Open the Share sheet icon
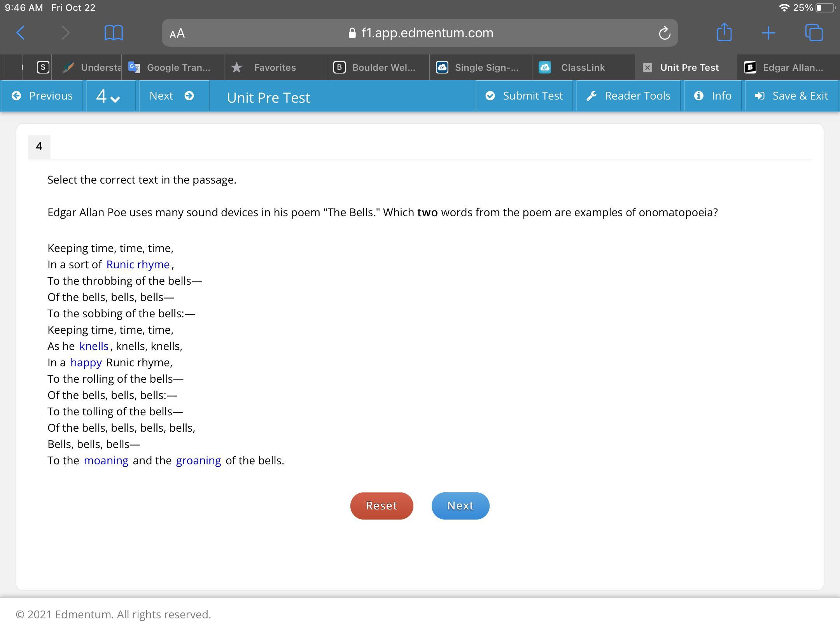Screen dimensions: 840x630 tap(724, 32)
